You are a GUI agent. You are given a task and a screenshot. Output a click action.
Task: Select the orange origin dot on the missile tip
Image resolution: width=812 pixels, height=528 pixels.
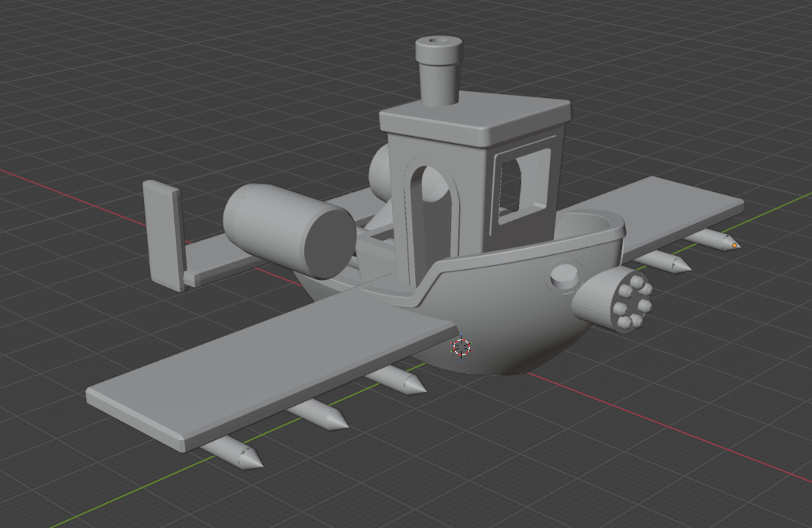pyautogui.click(x=734, y=246)
